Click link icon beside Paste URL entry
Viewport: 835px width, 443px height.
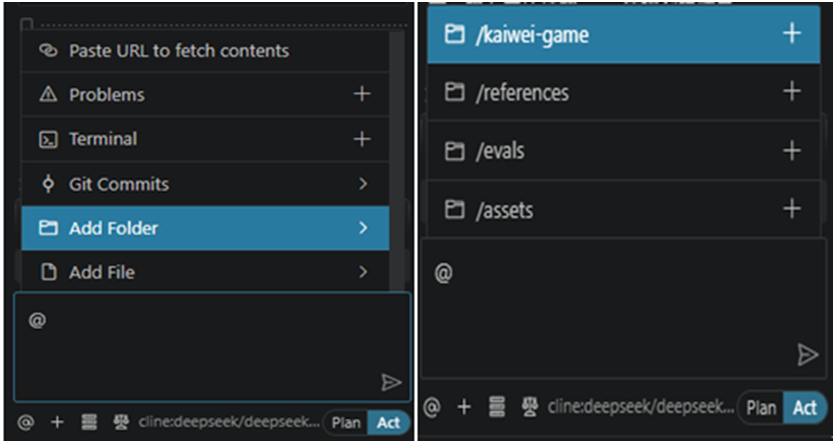coord(48,51)
